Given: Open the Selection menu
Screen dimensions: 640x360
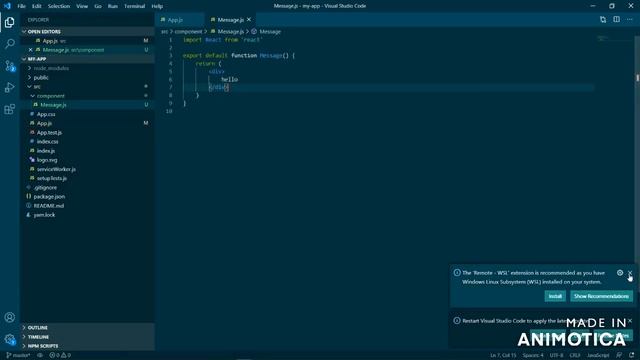Looking at the screenshot, I should [x=59, y=6].
